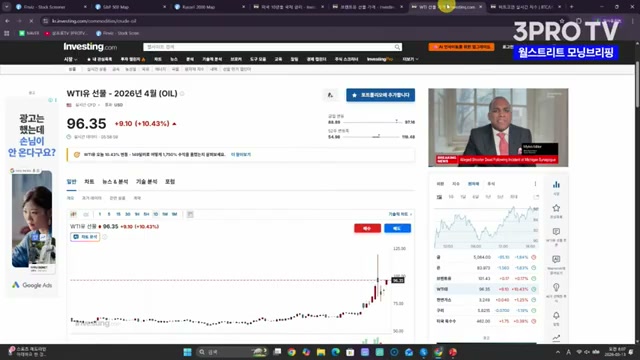The width and height of the screenshot is (640, 360).
Task: Choose the 1D chart interval
Action: pos(156,214)
